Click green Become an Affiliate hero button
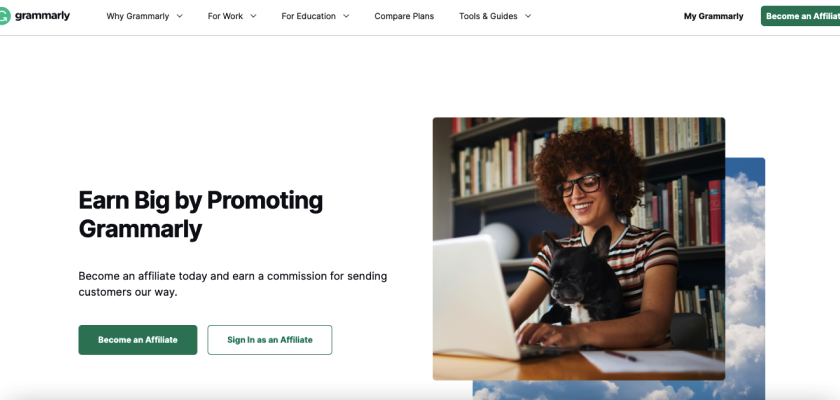The image size is (840, 400). click(x=138, y=339)
